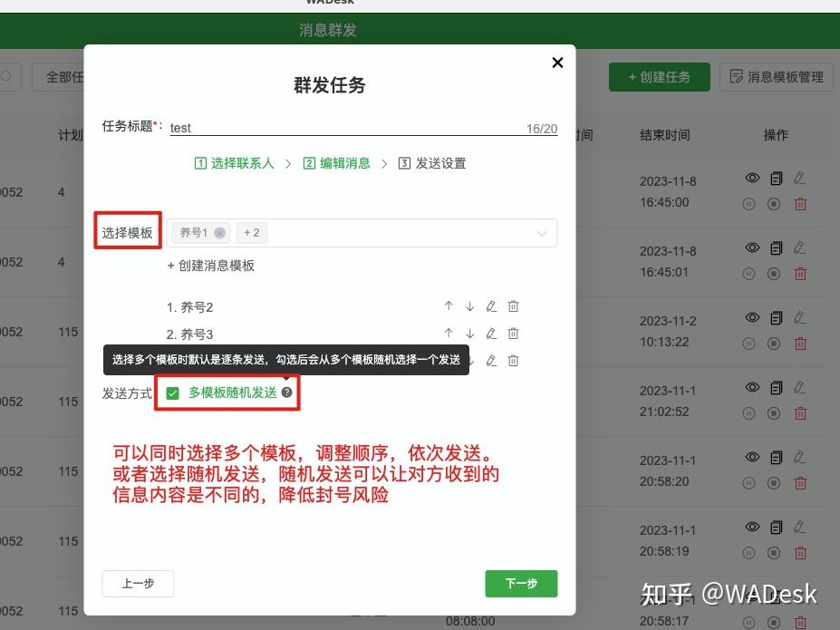Viewport: 840px width, 630px height.
Task: Edit task ending 2023-11-1 21:02:52
Action: pos(799,387)
